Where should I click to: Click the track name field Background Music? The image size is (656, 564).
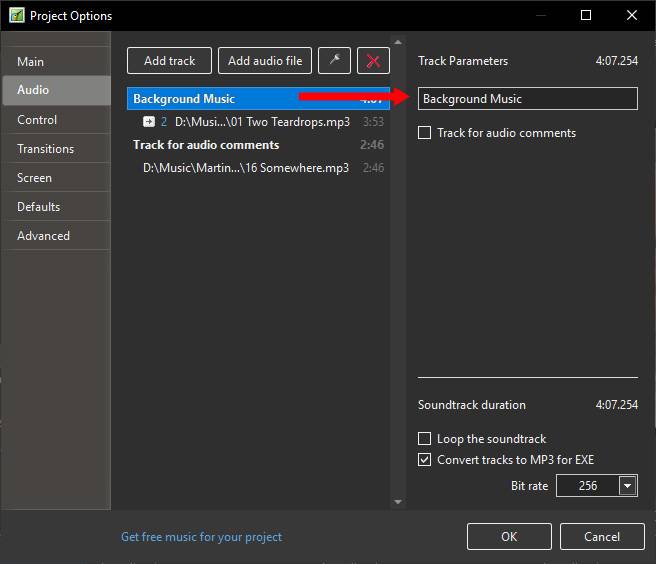(528, 99)
